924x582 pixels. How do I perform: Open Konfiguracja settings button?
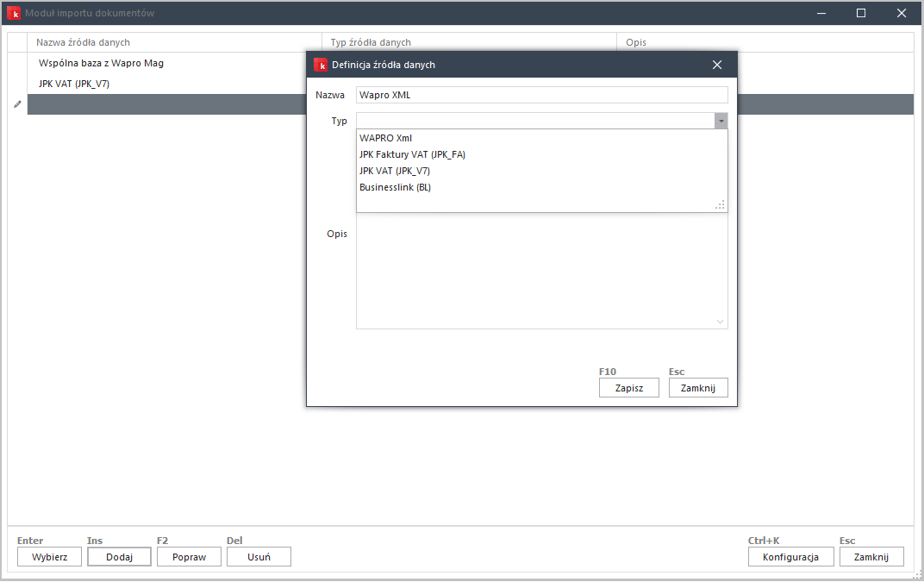pos(790,557)
